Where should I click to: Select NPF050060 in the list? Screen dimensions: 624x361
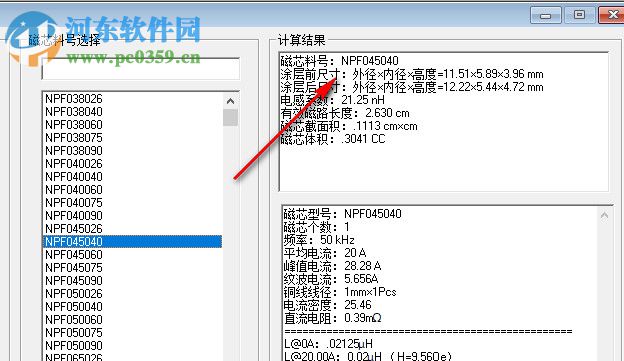[x=74, y=320]
